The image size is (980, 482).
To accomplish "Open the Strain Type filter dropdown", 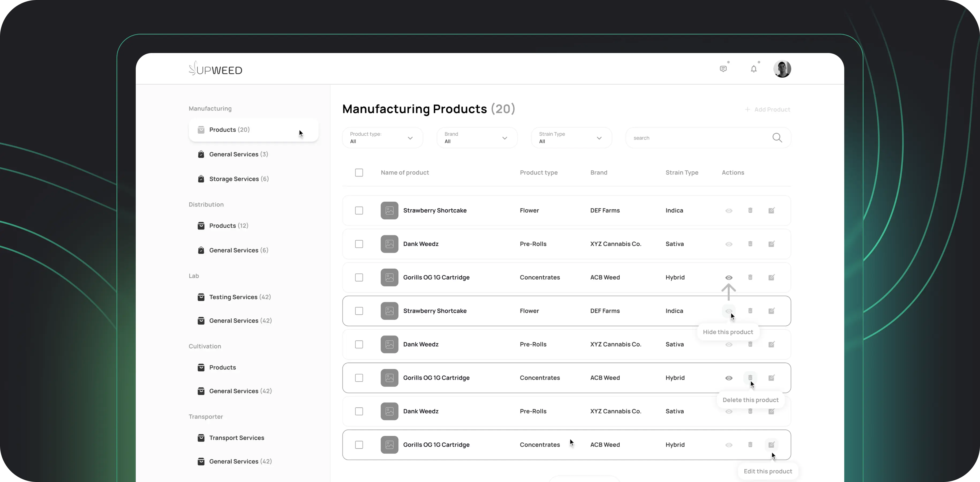I will point(571,138).
